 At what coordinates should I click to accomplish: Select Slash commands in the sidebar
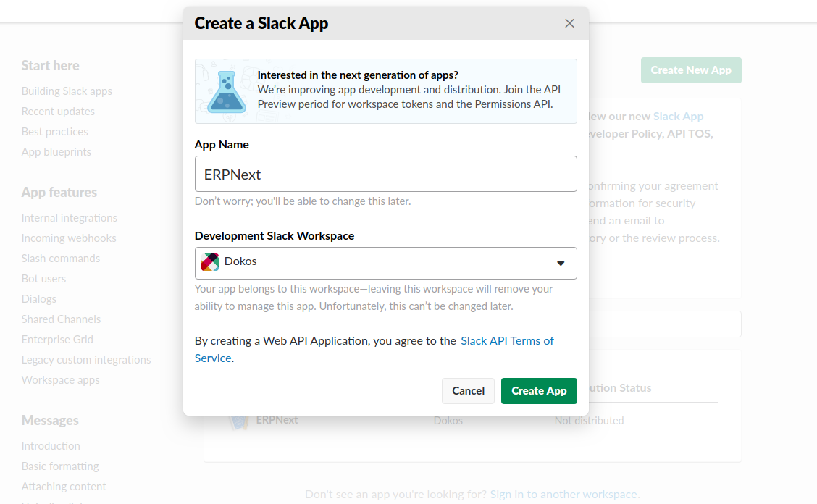[60, 258]
